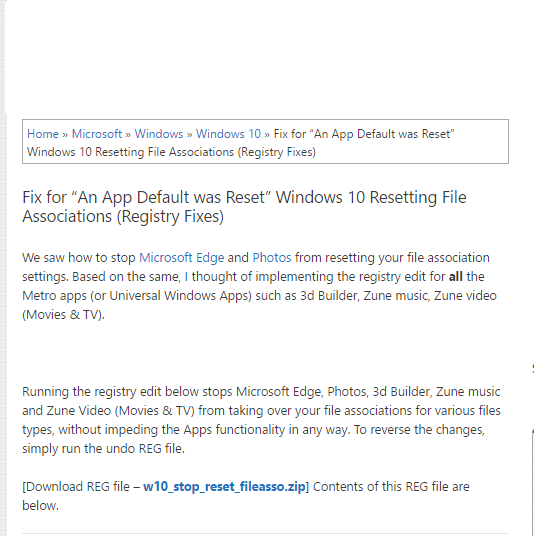534x536 pixels.
Task: Select the breadcrumb text "Resetting File Associations (Registry Fixes)"
Action: (205, 152)
